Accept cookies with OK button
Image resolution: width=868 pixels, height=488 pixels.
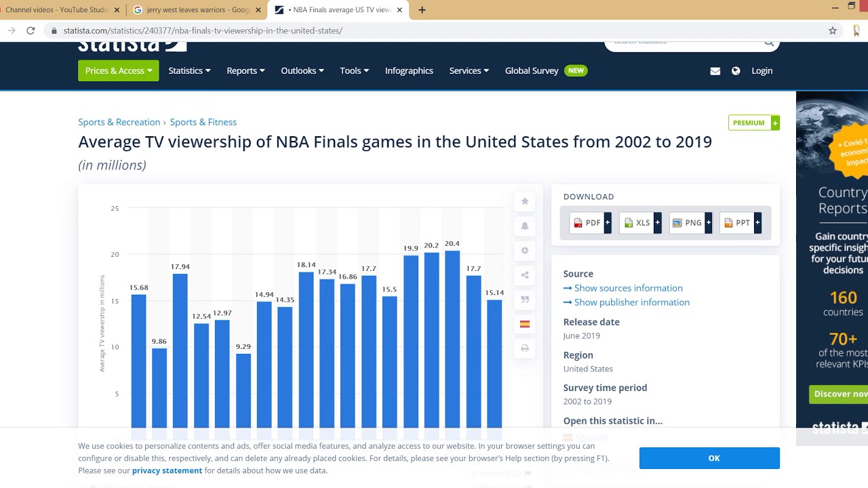click(x=709, y=458)
